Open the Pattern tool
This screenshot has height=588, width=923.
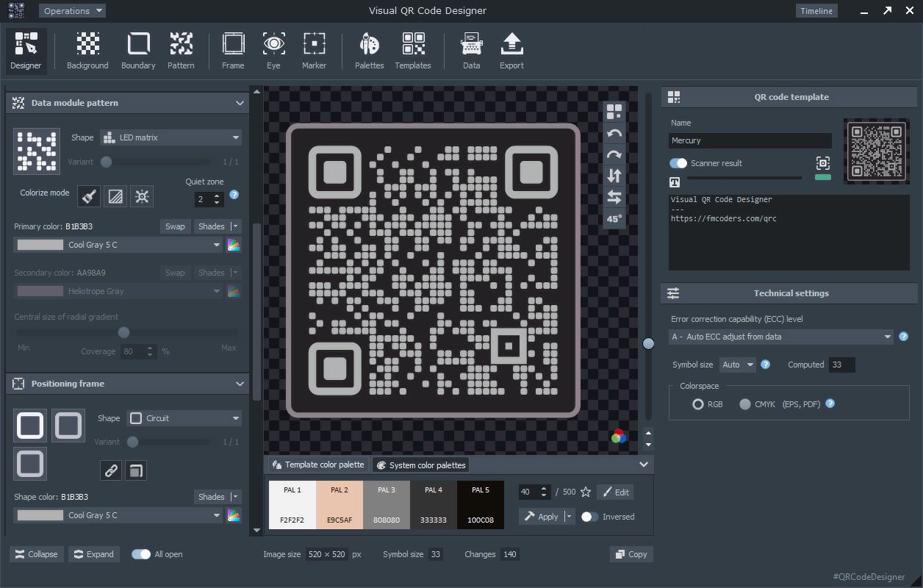(181, 51)
